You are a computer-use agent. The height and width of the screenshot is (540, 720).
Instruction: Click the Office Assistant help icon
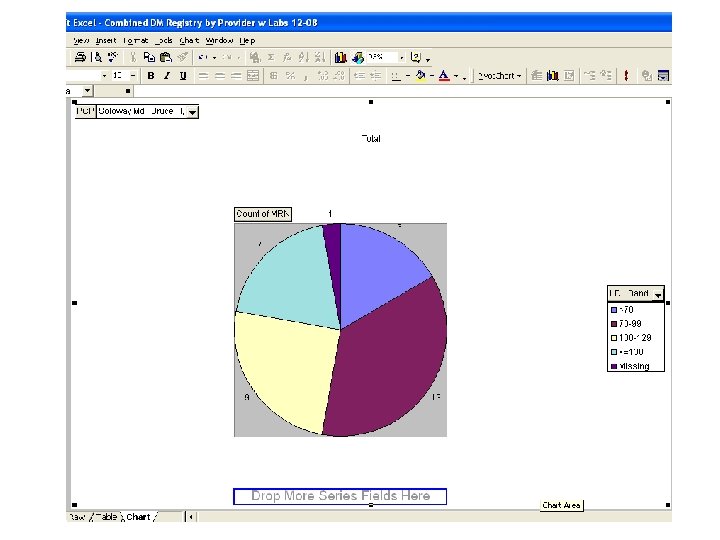pyautogui.click(x=416, y=57)
